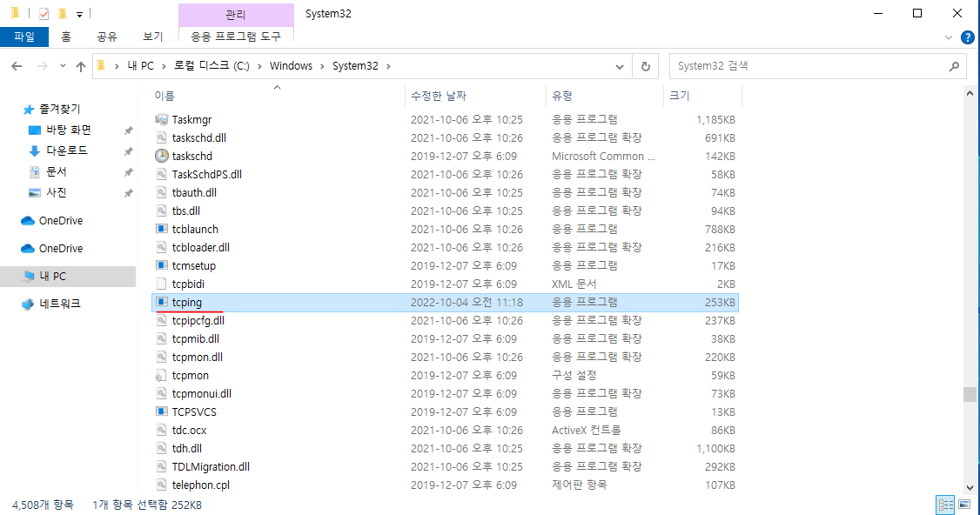Click the TCPSVCS application icon
Viewport: 980px width, 515px height.
click(x=161, y=411)
